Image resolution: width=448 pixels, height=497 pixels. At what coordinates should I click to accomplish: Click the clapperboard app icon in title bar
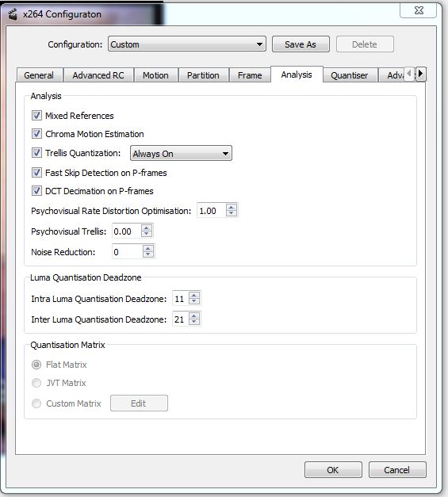click(x=12, y=14)
